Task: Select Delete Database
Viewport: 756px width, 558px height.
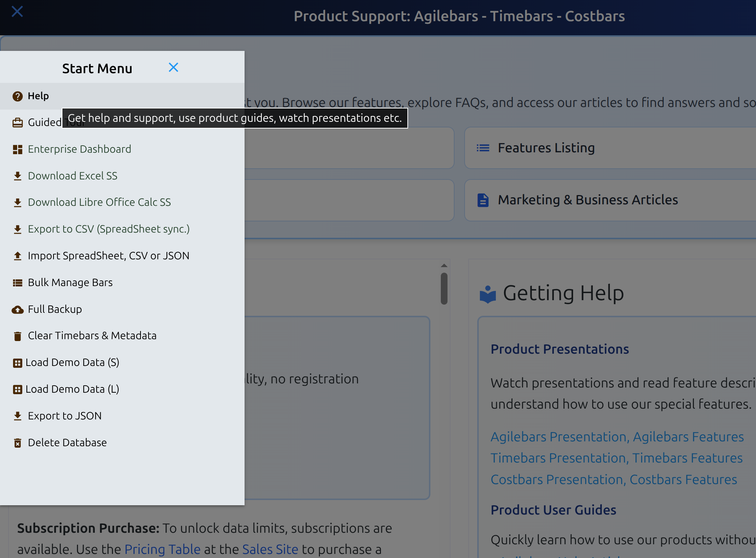Action: (122, 442)
